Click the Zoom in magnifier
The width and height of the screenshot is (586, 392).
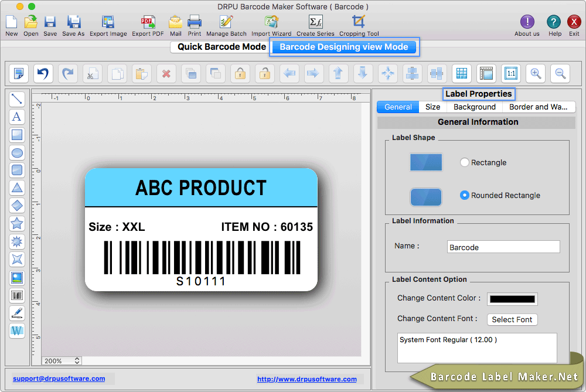(536, 73)
